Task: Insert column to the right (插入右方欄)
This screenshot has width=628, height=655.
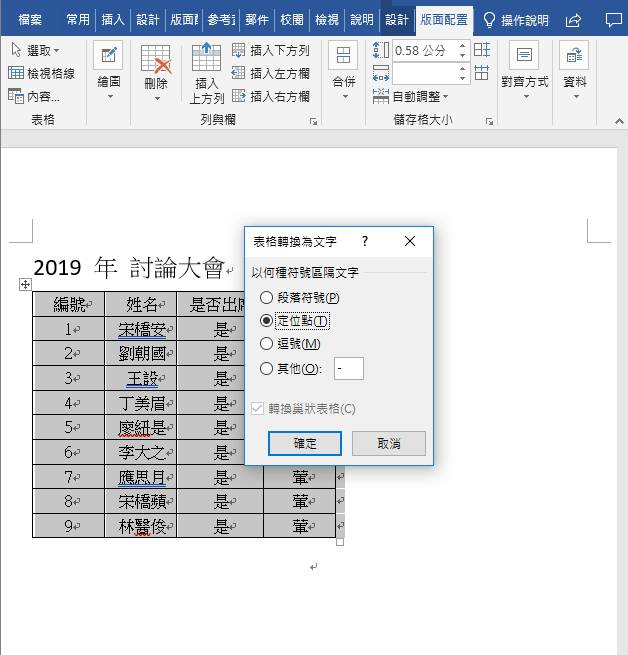Action: [x=270, y=96]
